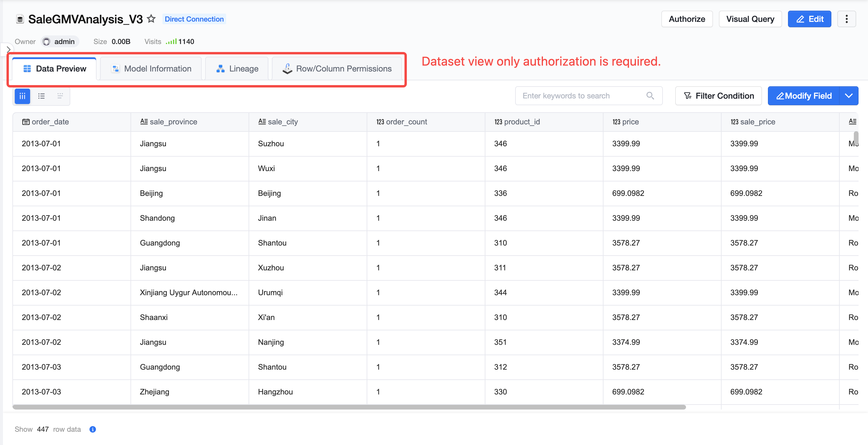The image size is (868, 445).
Task: Switch to the list view mode
Action: pos(41,96)
